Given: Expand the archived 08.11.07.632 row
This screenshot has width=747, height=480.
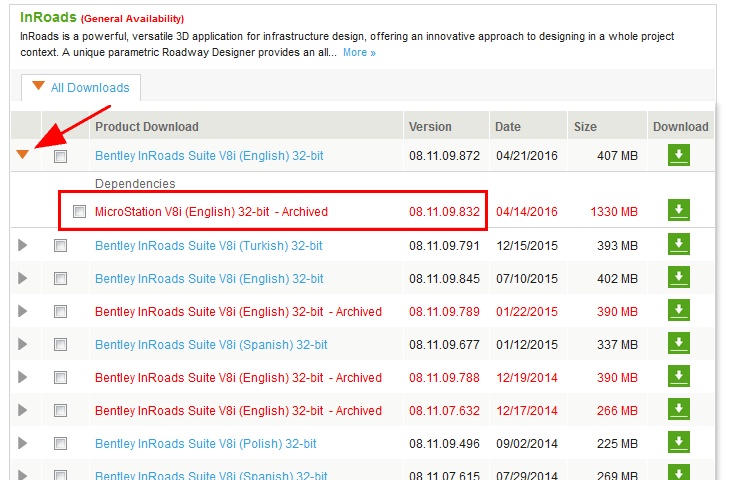Looking at the screenshot, I should [22, 410].
